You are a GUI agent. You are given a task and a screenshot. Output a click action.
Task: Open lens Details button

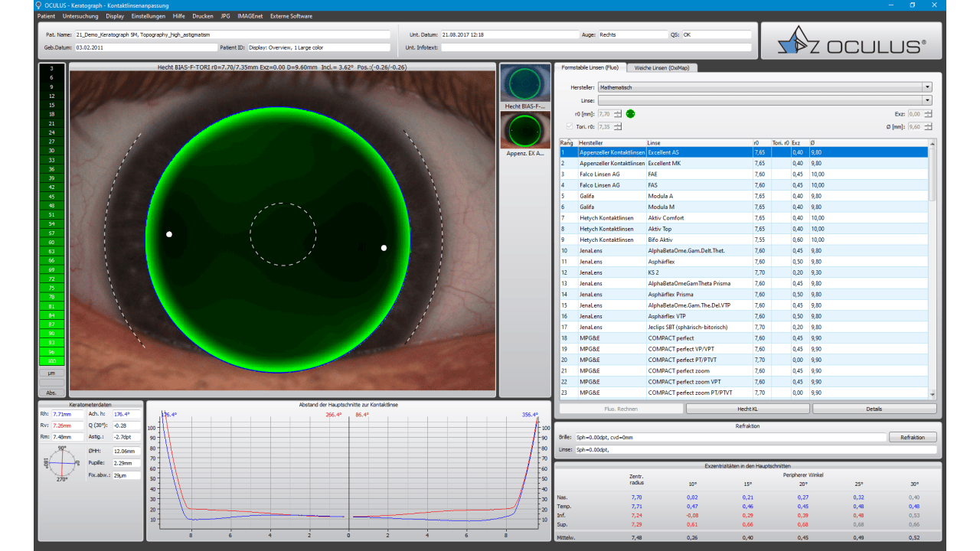tap(874, 409)
